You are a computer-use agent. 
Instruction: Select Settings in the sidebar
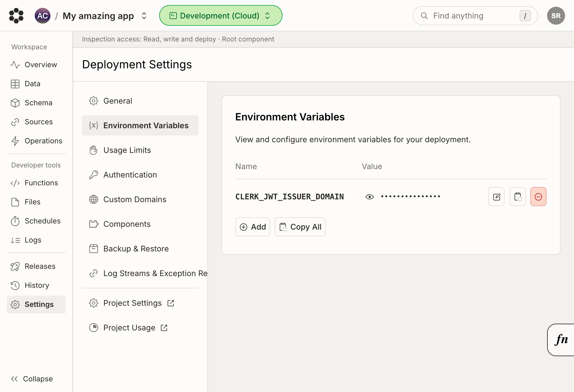[x=36, y=304]
